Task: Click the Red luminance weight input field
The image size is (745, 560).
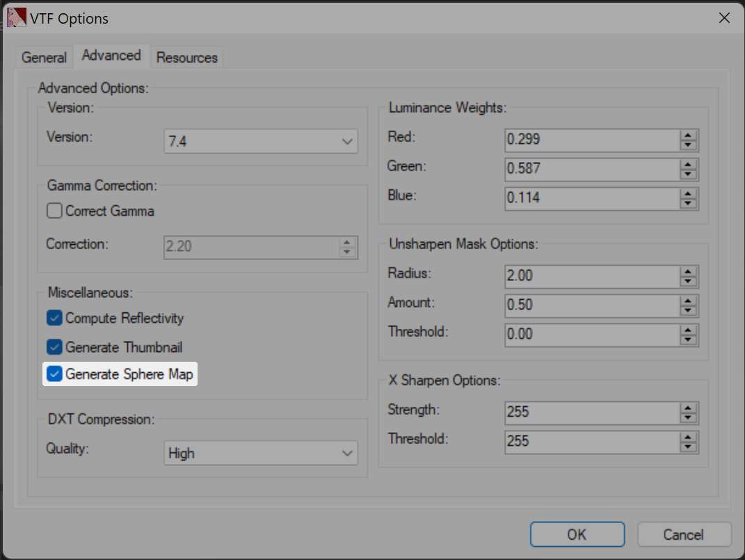Action: (x=591, y=140)
